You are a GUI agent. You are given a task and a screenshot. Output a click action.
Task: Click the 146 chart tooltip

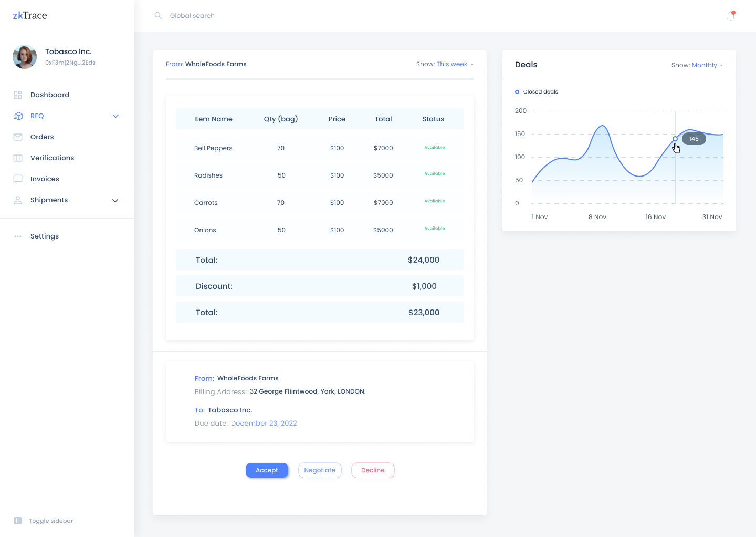tap(694, 139)
